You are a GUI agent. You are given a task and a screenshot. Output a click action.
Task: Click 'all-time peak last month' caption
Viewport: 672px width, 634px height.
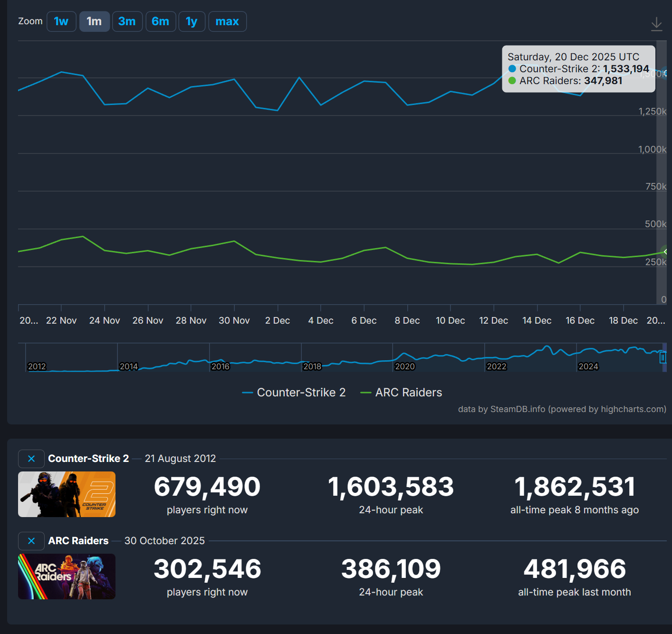(x=575, y=592)
